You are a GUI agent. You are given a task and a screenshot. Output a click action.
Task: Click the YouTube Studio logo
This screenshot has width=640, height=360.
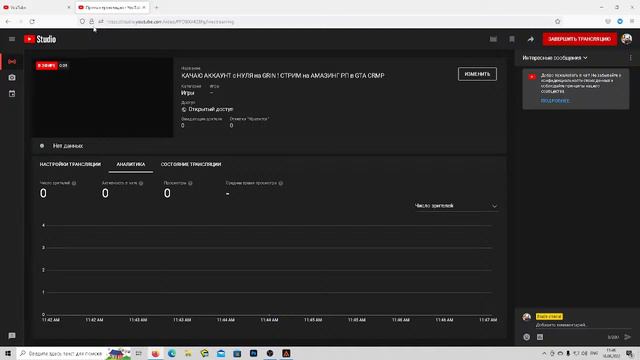point(40,39)
